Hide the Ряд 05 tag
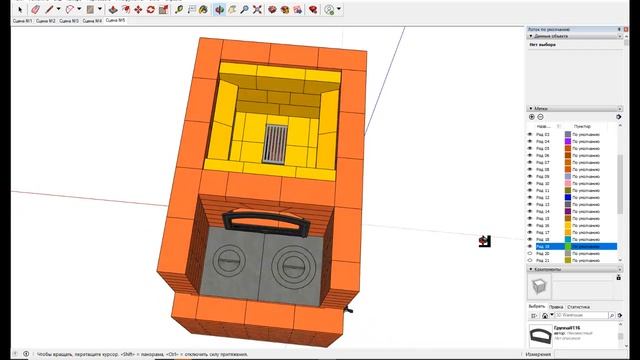This screenshot has height=360, width=640. pyautogui.click(x=530, y=148)
